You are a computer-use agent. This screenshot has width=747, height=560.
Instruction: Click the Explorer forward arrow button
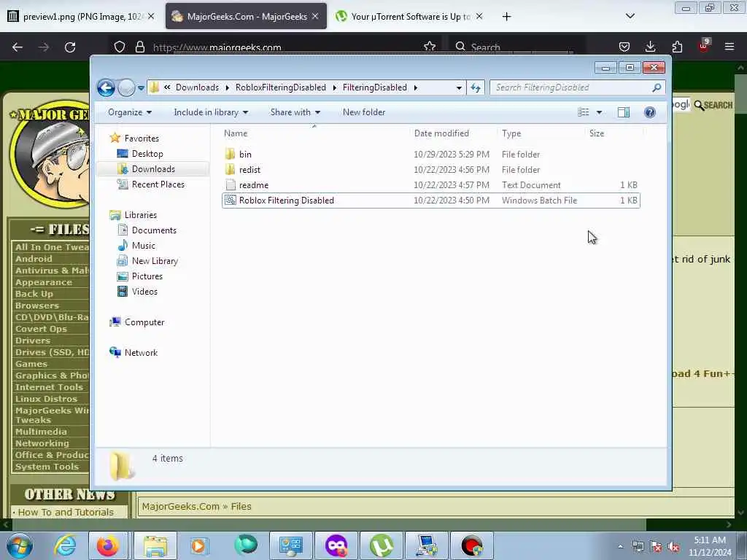126,87
